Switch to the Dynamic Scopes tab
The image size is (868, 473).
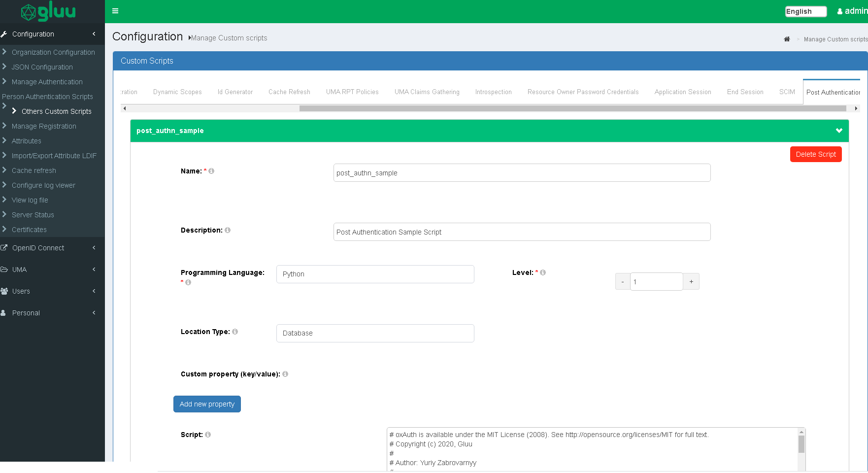tap(177, 92)
